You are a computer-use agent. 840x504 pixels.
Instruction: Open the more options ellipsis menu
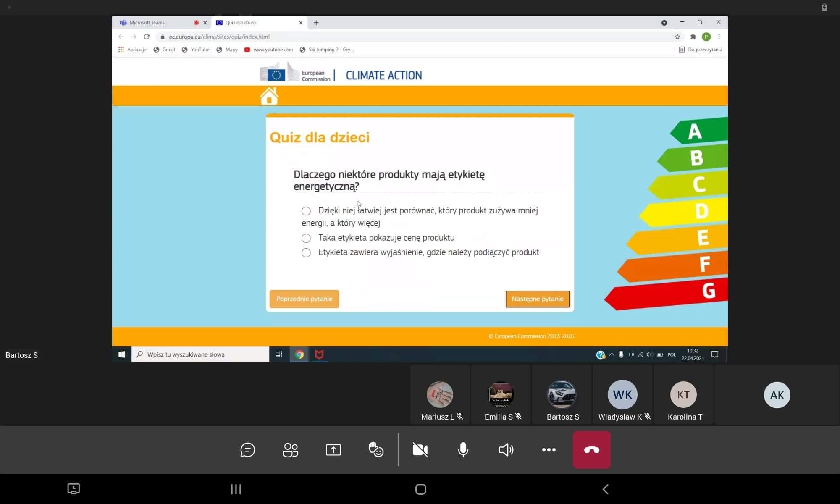click(549, 450)
